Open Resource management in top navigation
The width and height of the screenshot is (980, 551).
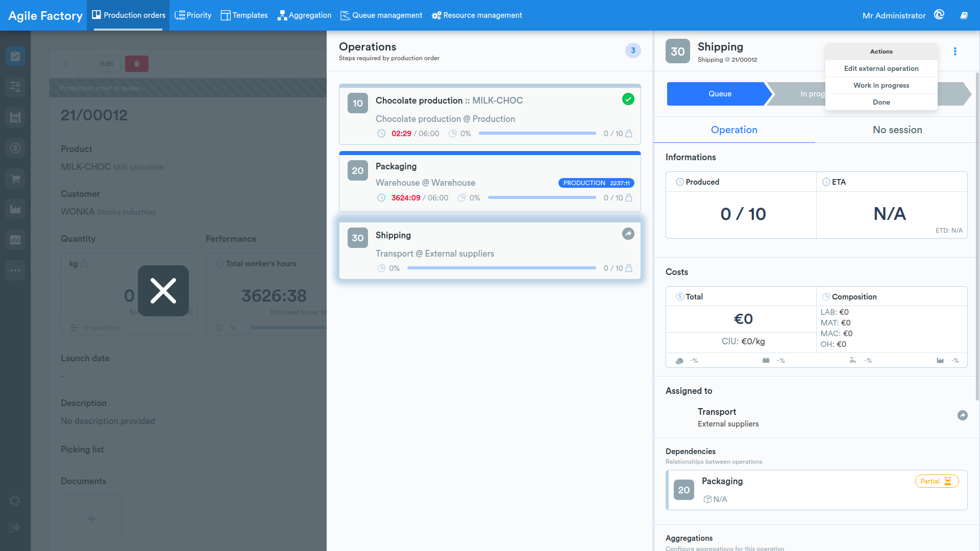(x=477, y=15)
